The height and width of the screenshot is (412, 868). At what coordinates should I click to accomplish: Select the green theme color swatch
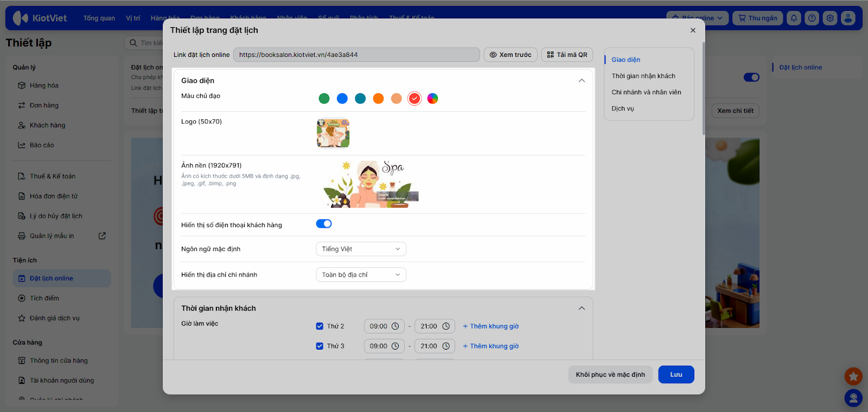(x=324, y=98)
